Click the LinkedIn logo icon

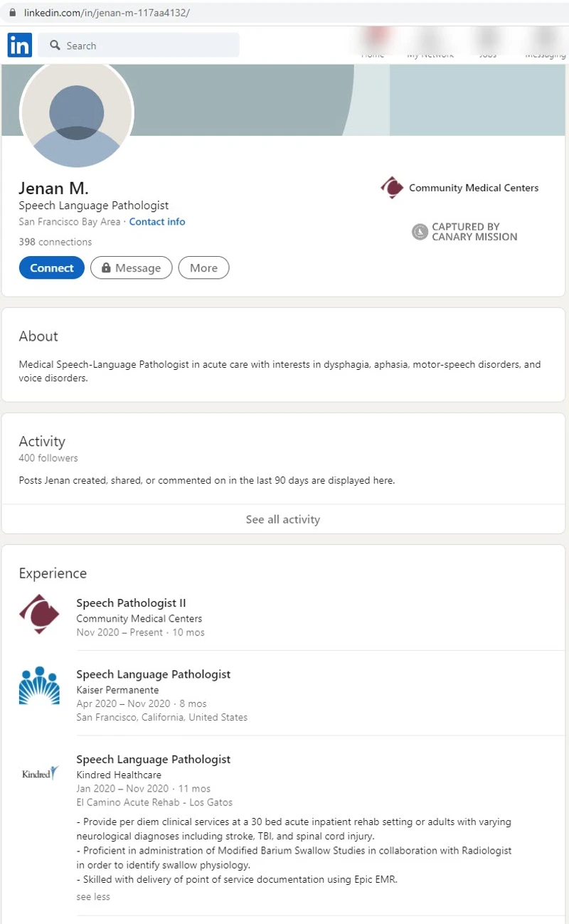click(x=19, y=45)
